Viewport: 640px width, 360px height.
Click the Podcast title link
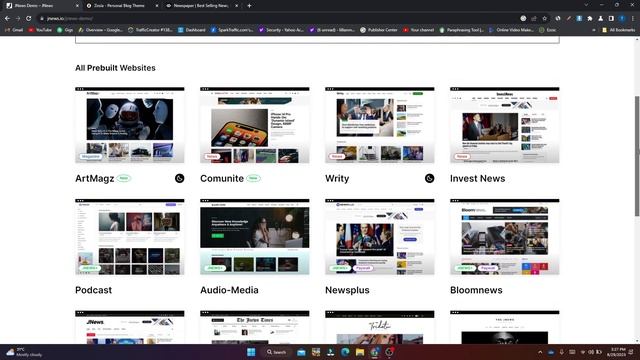[x=93, y=290]
